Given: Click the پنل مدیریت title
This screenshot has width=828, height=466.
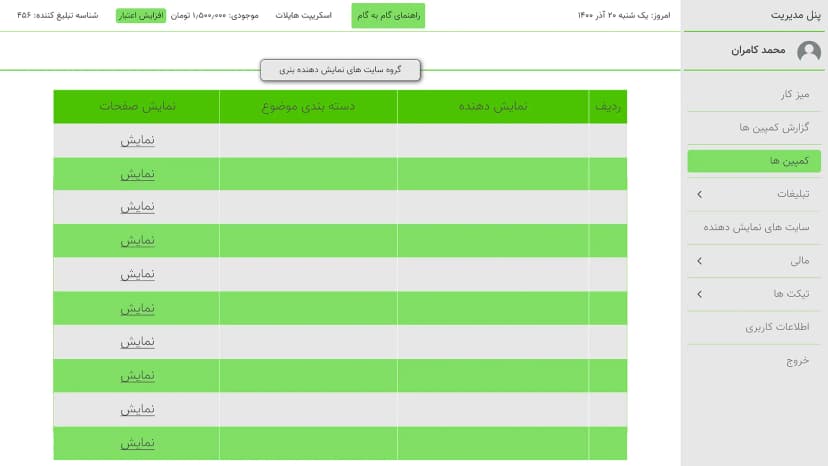Looking at the screenshot, I should click(795, 15).
